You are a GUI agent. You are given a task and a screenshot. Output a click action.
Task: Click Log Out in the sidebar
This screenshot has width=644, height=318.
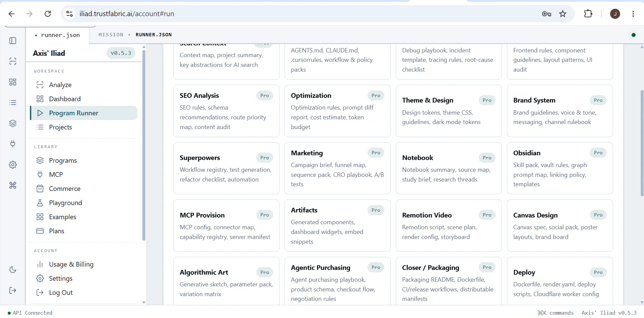tap(84, 292)
